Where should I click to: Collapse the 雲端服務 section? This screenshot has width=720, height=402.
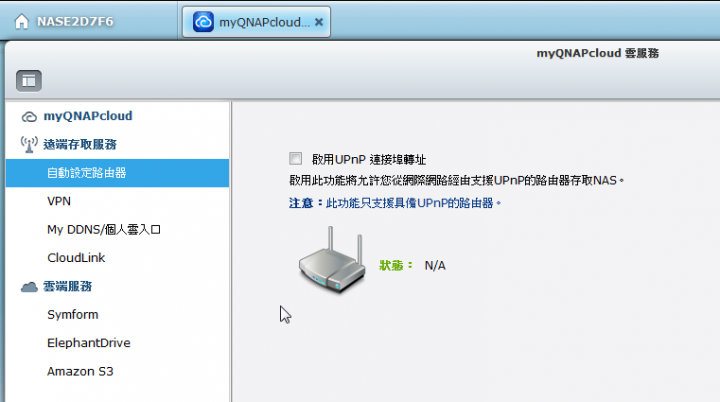click(x=68, y=286)
